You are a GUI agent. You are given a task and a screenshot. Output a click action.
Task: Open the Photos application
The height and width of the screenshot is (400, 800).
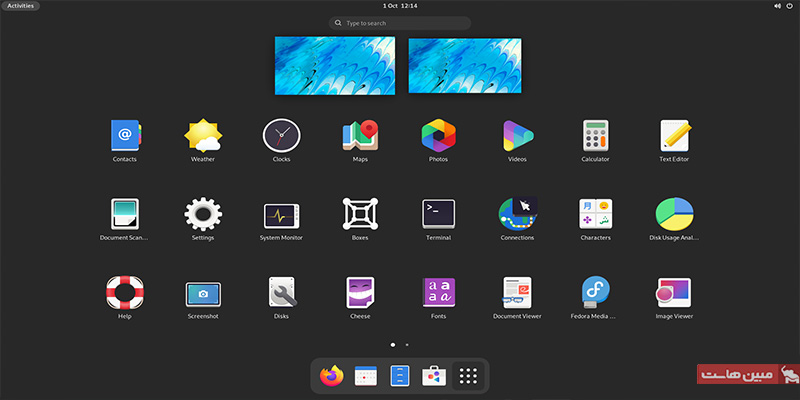438,135
